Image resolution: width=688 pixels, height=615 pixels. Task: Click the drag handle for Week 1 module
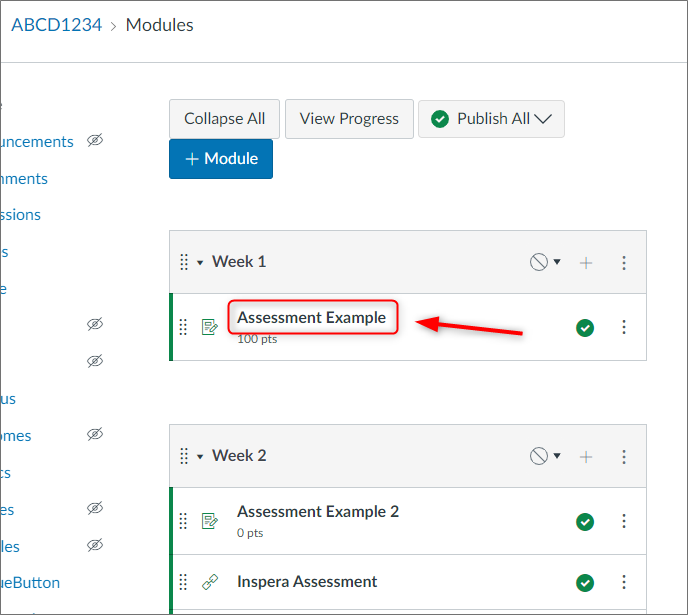184,262
